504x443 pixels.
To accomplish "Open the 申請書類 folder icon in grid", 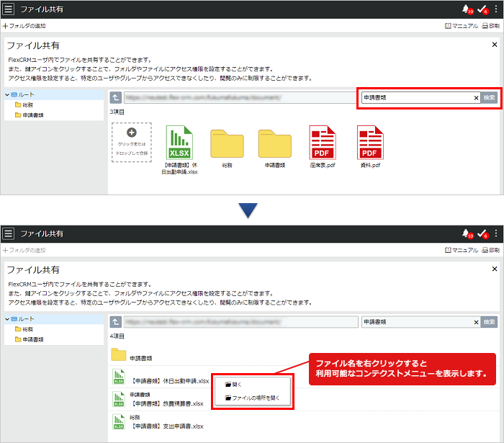I will (275, 143).
